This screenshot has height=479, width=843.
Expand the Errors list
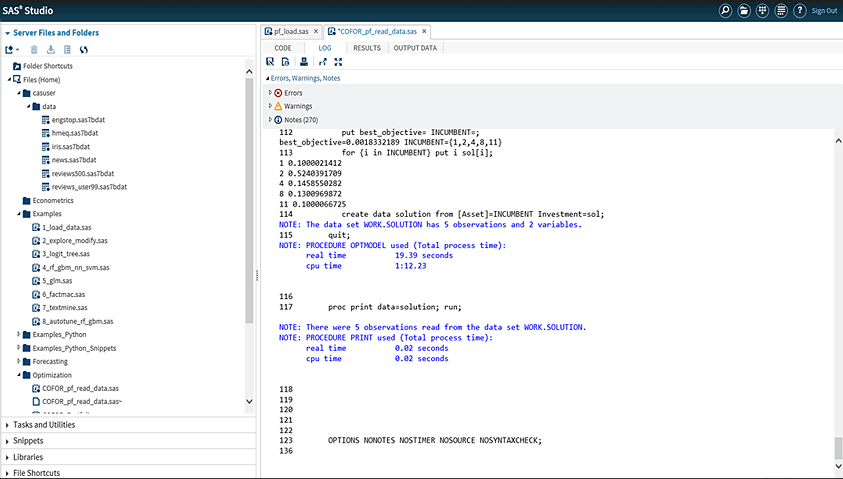pyautogui.click(x=270, y=92)
